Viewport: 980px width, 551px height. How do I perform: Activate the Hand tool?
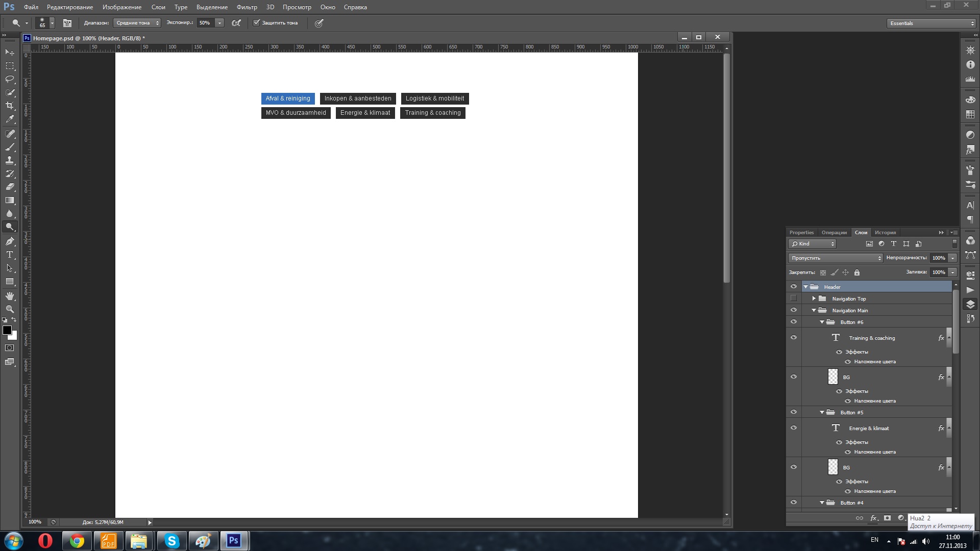(x=10, y=296)
